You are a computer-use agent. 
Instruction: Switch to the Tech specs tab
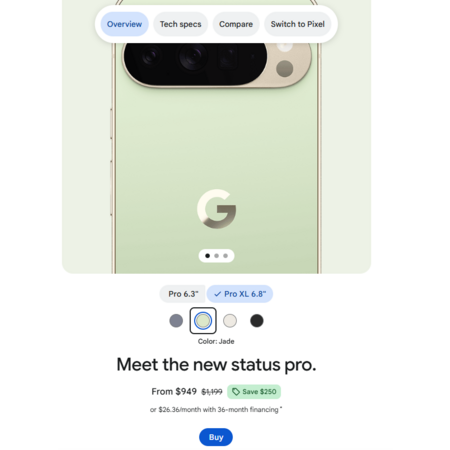180,24
